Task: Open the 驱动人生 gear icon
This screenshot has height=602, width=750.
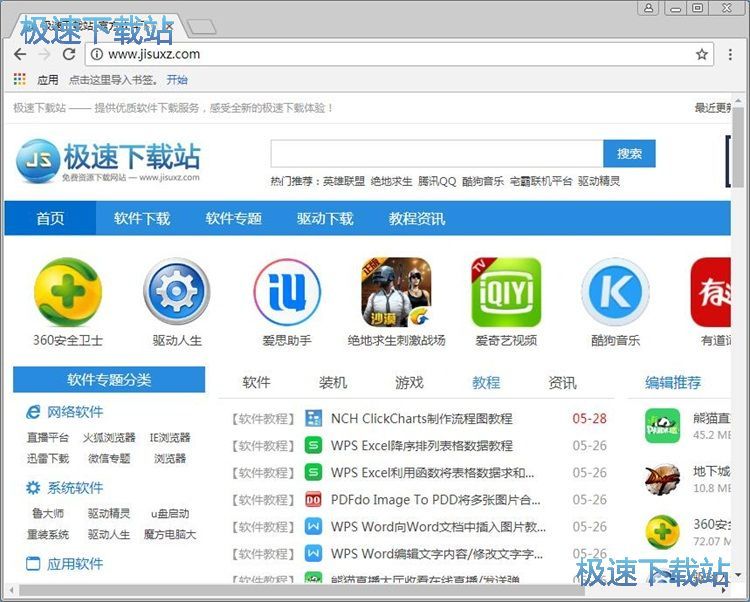Action: tap(177, 292)
